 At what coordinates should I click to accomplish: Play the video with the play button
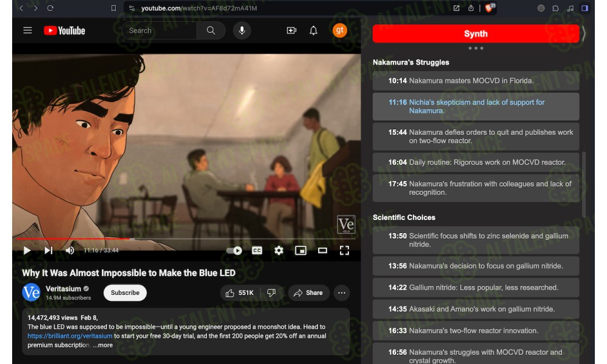(x=27, y=251)
